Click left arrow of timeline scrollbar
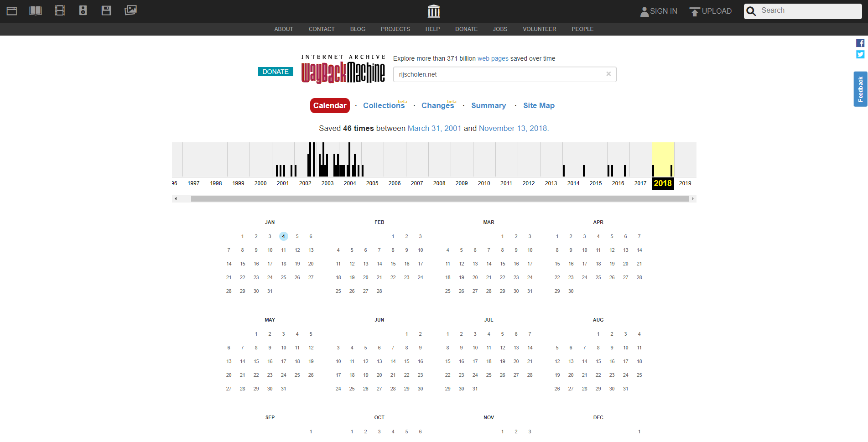Image resolution: width=868 pixels, height=442 pixels. 176,198
